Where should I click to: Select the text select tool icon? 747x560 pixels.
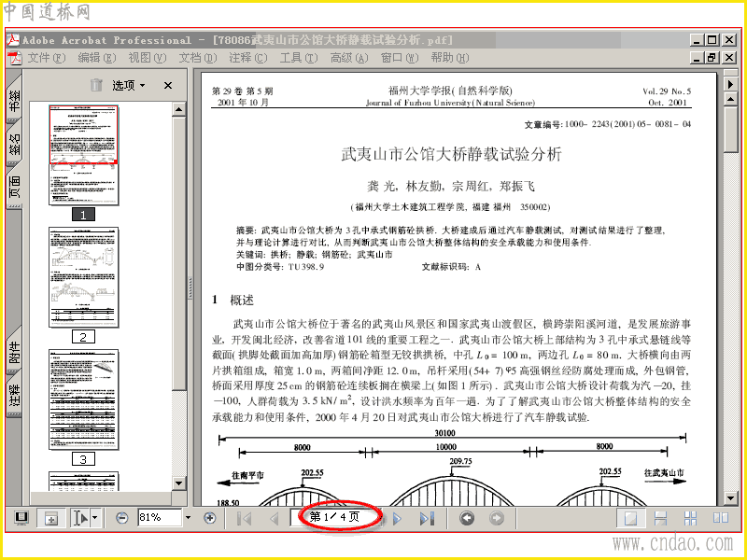pyautogui.click(x=80, y=518)
